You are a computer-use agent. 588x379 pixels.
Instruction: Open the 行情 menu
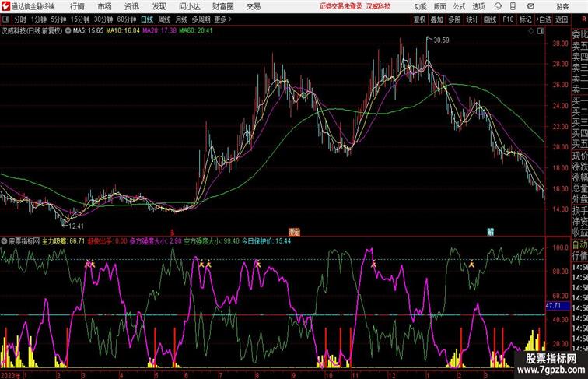click(77, 6)
